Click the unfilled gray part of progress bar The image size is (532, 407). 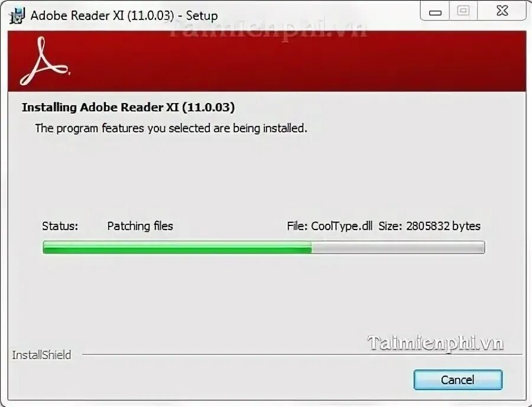pos(398,247)
